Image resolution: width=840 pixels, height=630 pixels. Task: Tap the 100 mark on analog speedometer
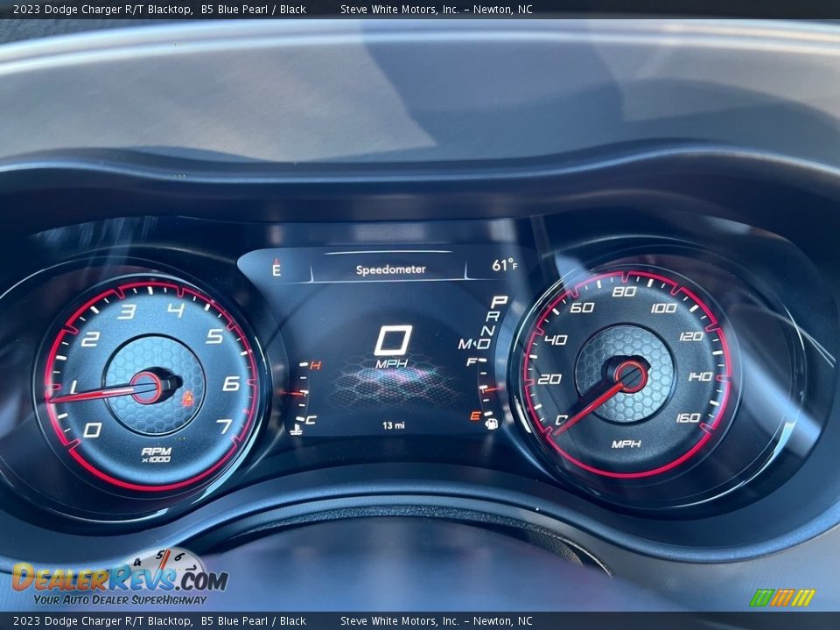[664, 308]
